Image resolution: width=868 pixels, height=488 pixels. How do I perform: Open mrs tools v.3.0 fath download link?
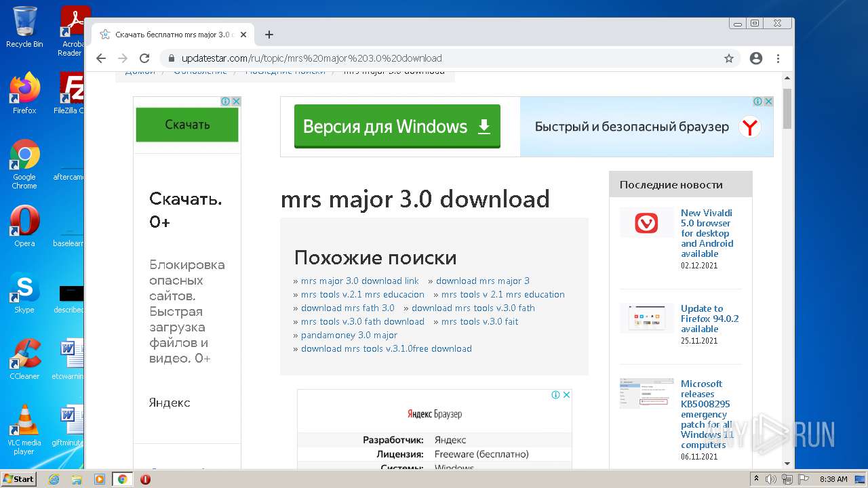tap(362, 321)
